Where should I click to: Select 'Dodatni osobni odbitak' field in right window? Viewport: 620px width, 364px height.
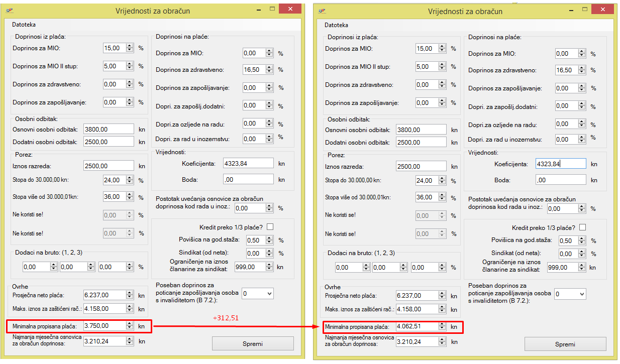(x=421, y=143)
